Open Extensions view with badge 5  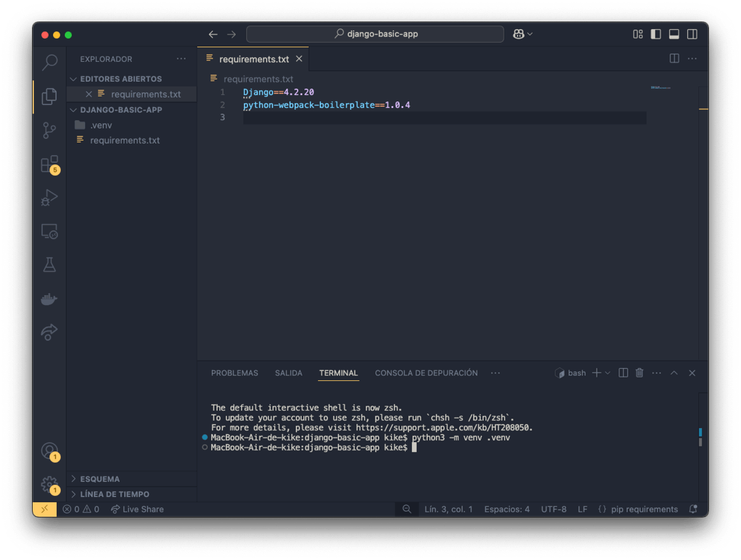click(x=49, y=164)
